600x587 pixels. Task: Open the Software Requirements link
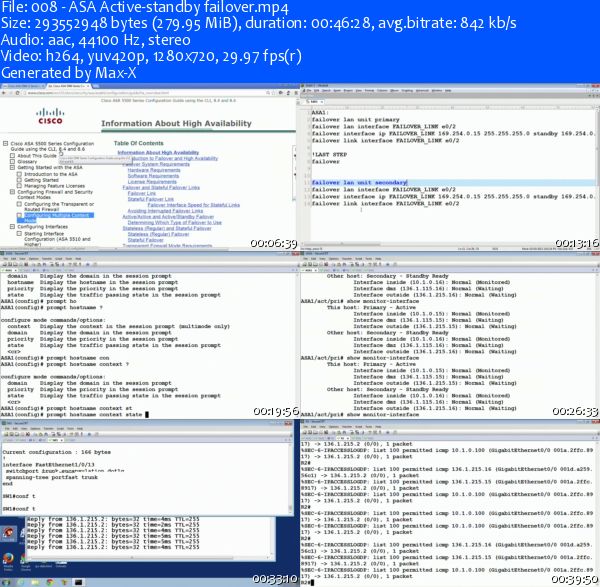pyautogui.click(x=153, y=176)
